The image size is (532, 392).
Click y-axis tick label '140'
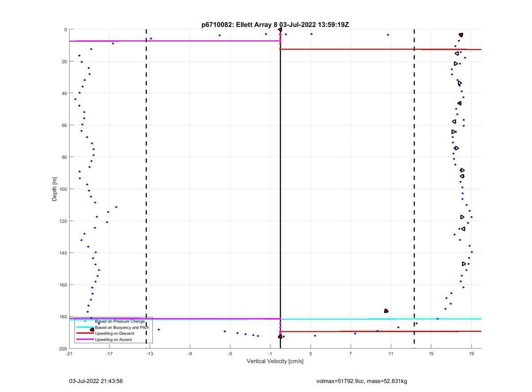click(x=63, y=253)
